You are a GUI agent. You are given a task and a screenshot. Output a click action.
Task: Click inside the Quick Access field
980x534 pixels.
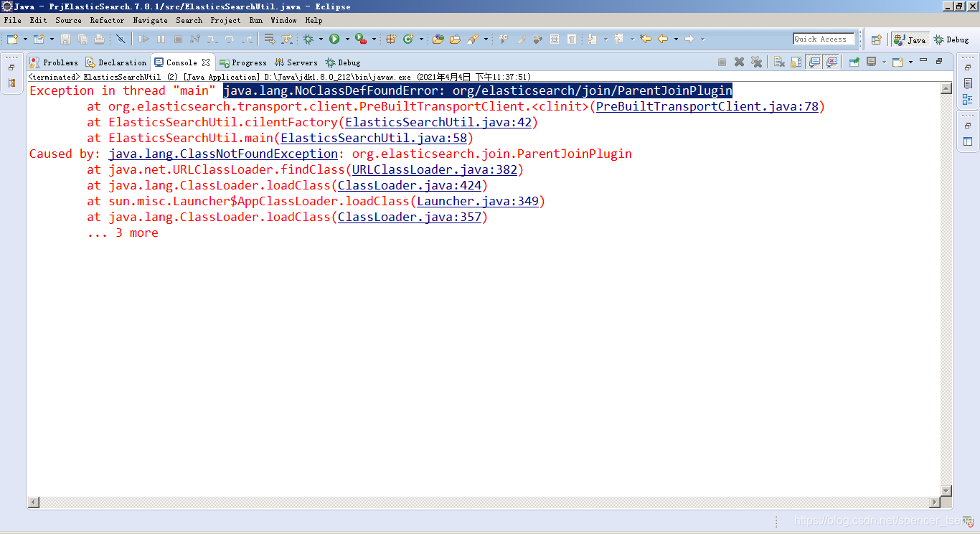pyautogui.click(x=824, y=39)
